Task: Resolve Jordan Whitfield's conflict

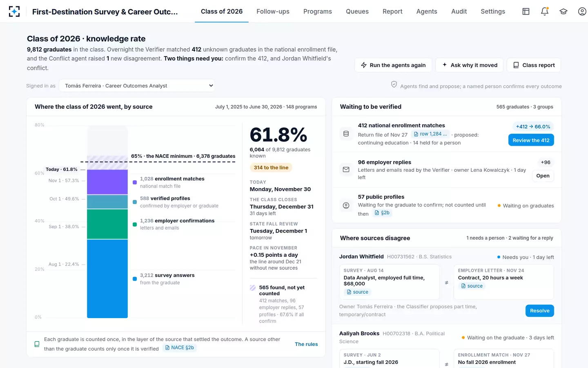Action: click(x=539, y=311)
